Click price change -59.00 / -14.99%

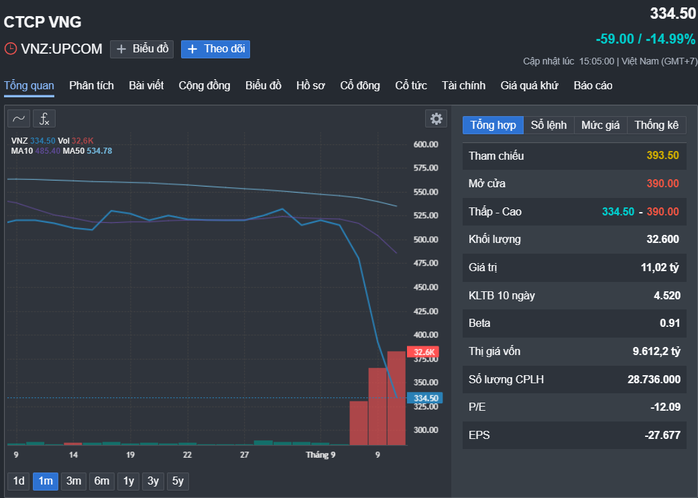tap(645, 39)
